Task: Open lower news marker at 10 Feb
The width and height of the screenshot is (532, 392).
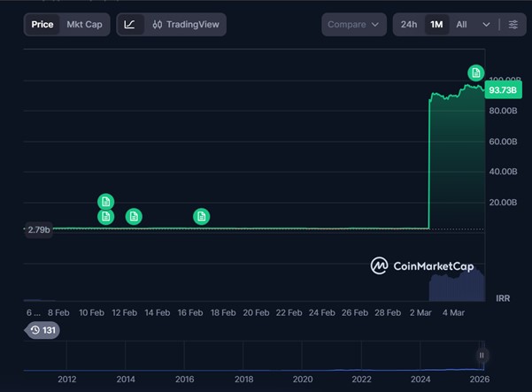Action: [x=105, y=216]
